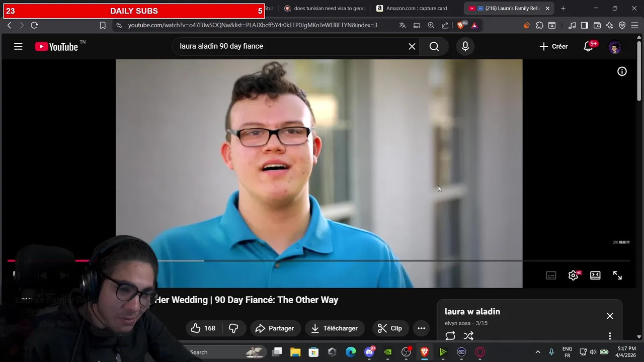Install app / cast icon in address bar
The width and height of the screenshot is (644, 362).
tap(417, 25)
